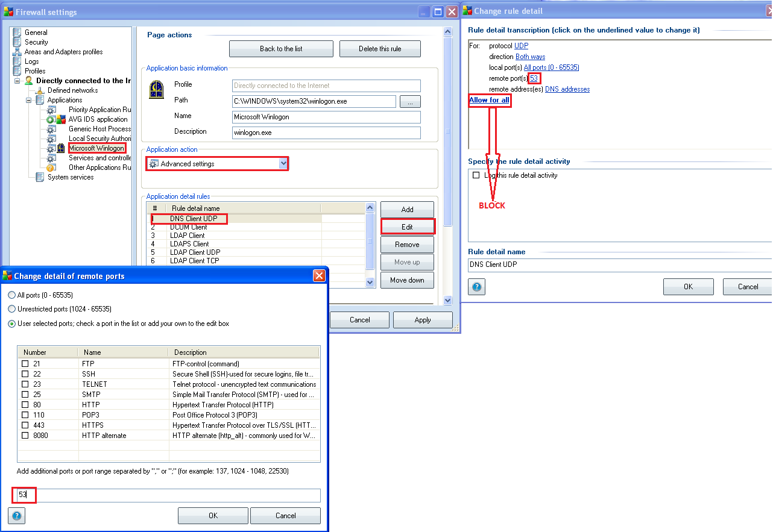Click Back to the list button

(281, 49)
